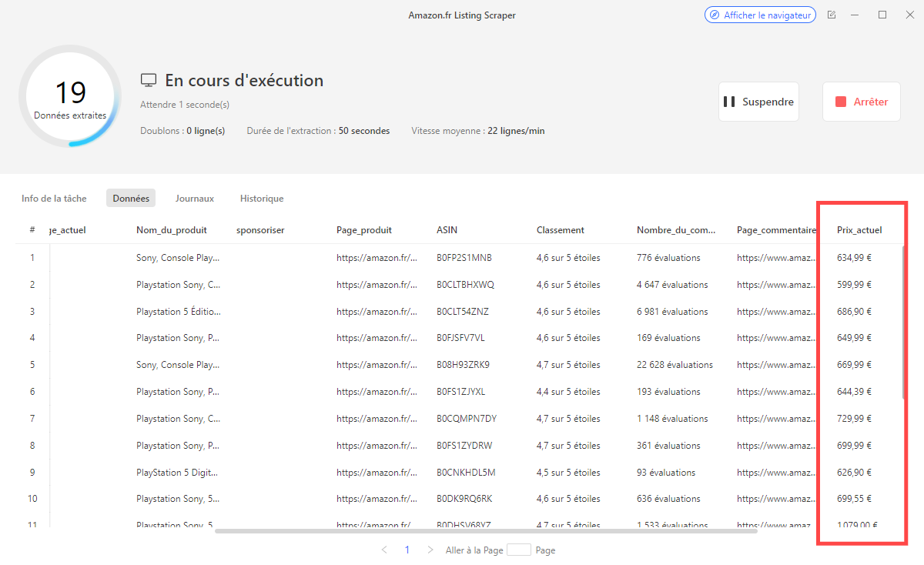Select ASIN cell B0CQMPN7DY
The image size is (924, 565).
[x=467, y=419]
